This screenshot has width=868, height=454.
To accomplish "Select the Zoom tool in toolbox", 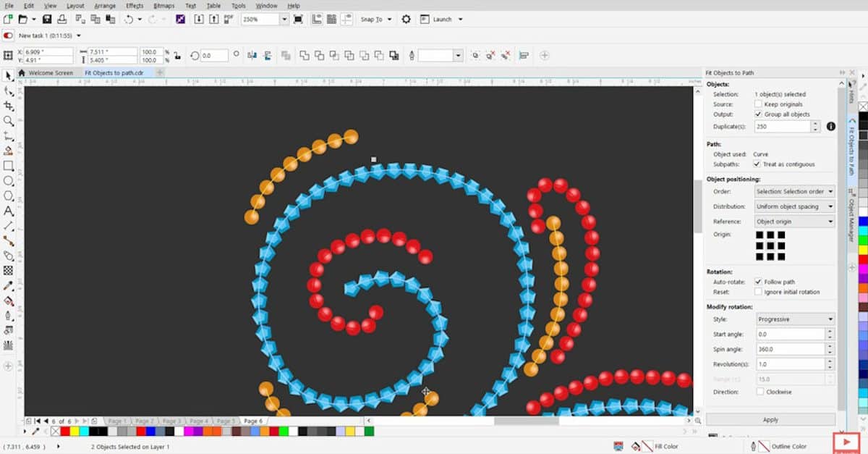I will coord(9,121).
